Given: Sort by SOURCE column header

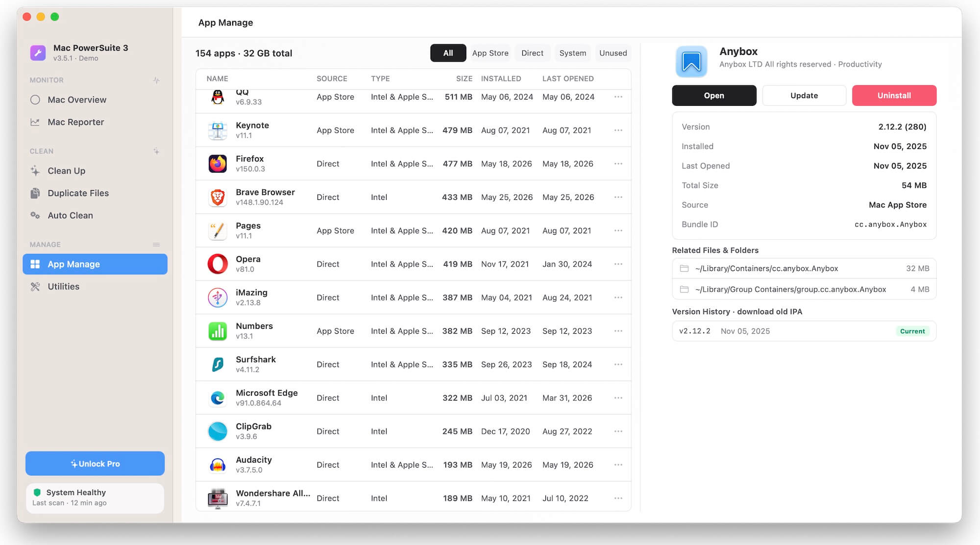Looking at the screenshot, I should (332, 78).
